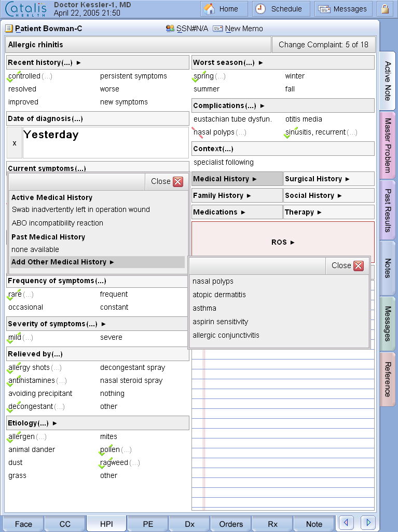
Task: Clear the Yesterday date with x button
Action: click(x=14, y=143)
